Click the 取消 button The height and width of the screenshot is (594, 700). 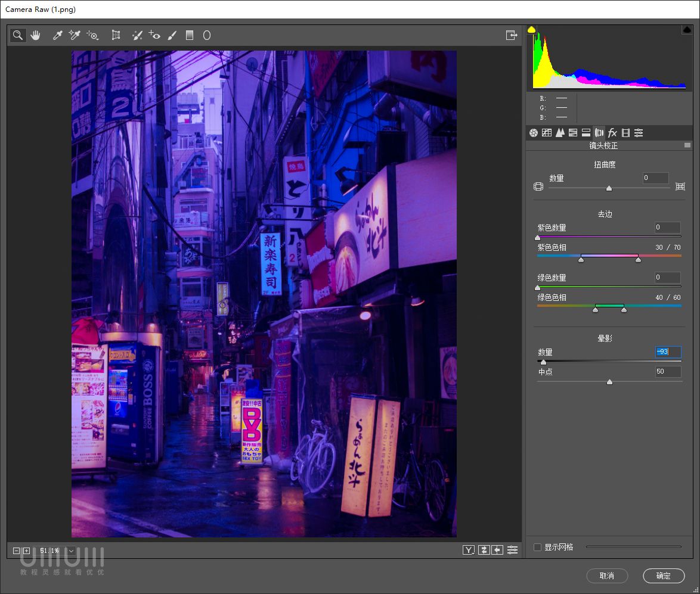tap(607, 576)
